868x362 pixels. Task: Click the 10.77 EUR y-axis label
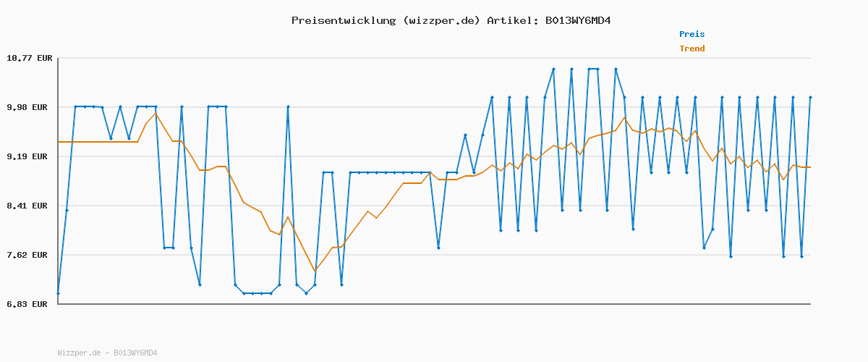30,58
